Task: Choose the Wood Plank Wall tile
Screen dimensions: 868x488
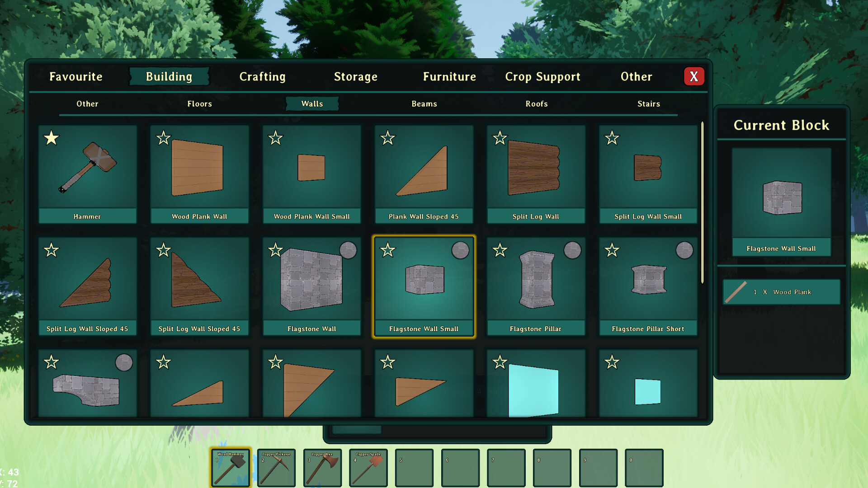Action: pyautogui.click(x=199, y=174)
